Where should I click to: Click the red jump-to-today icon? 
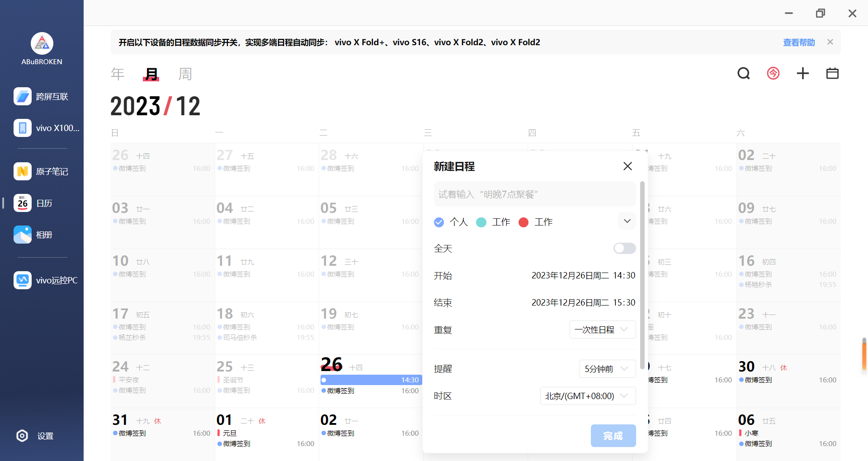pos(773,73)
